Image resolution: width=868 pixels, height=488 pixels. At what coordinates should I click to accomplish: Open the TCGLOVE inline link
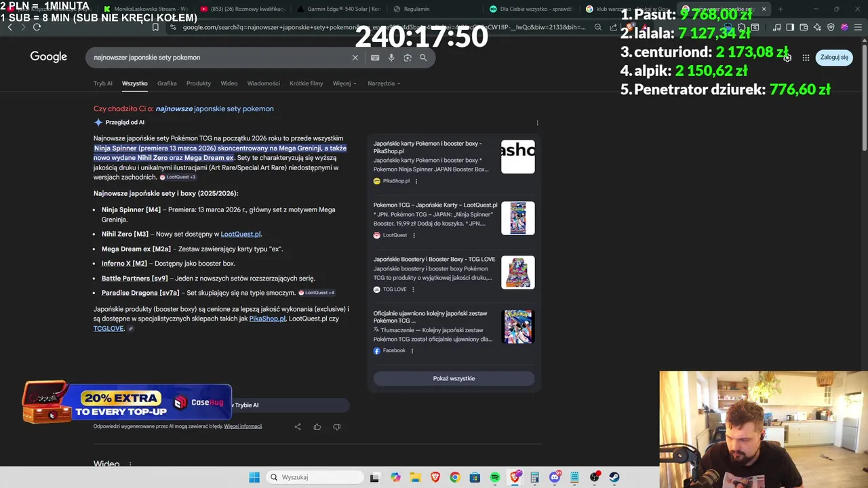(x=108, y=329)
